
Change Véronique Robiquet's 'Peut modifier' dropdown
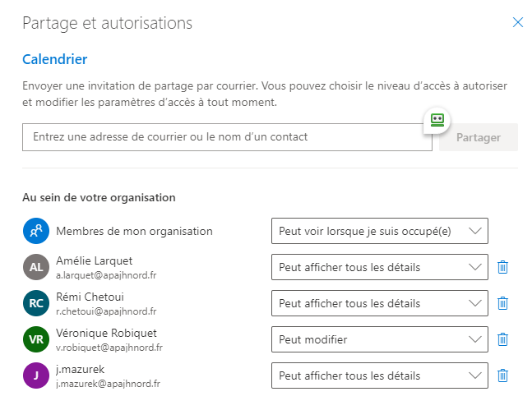pyautogui.click(x=380, y=339)
